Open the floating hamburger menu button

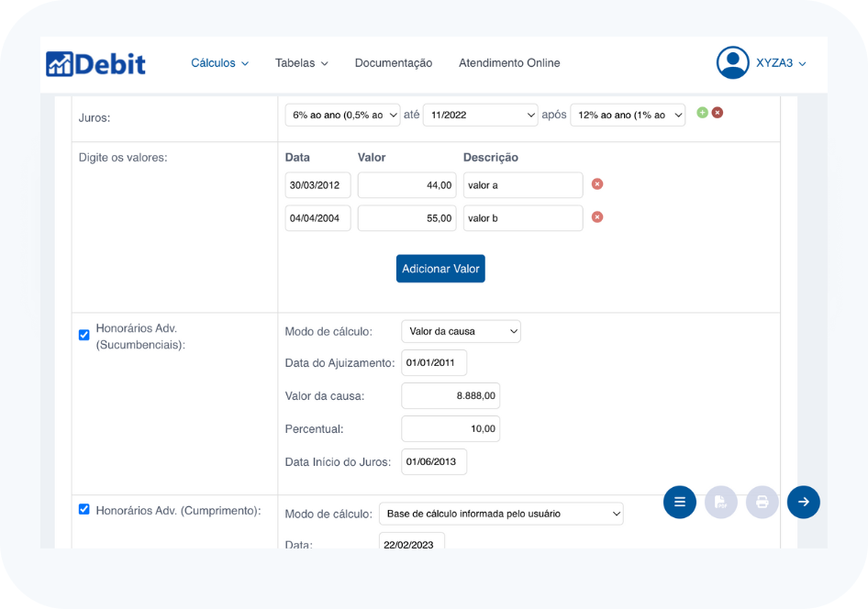tap(680, 502)
